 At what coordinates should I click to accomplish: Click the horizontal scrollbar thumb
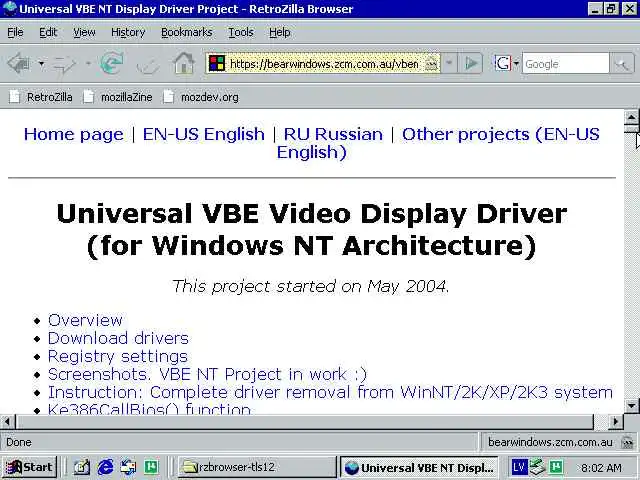(304, 421)
